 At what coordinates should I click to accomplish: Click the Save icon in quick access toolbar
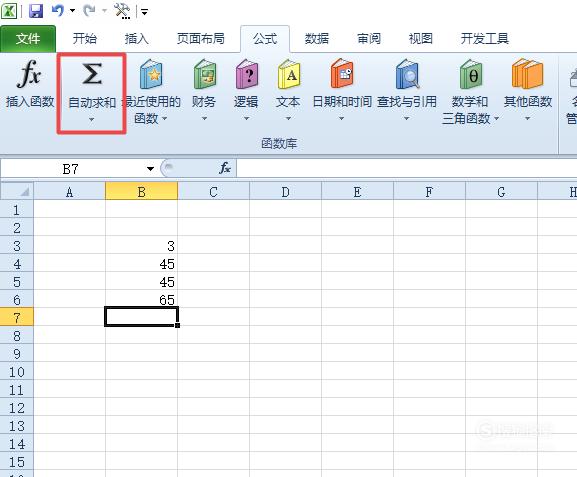[x=36, y=11]
